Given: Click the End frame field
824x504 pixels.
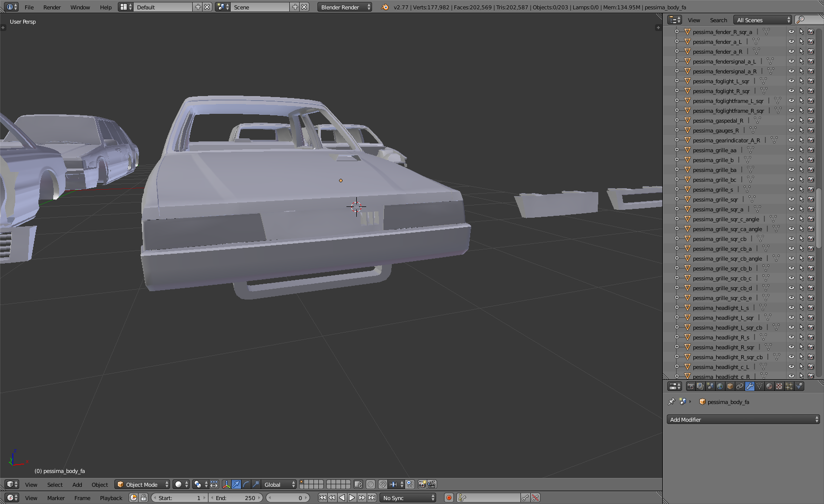Looking at the screenshot, I should pyautogui.click(x=236, y=498).
